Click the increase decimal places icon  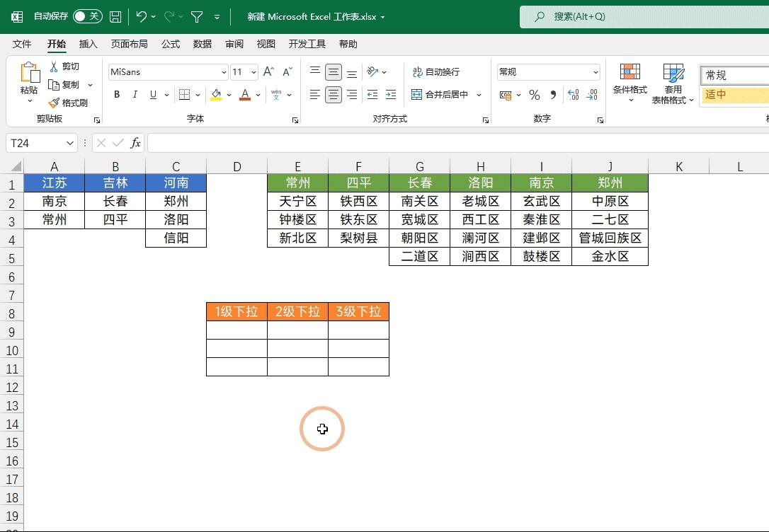(572, 95)
